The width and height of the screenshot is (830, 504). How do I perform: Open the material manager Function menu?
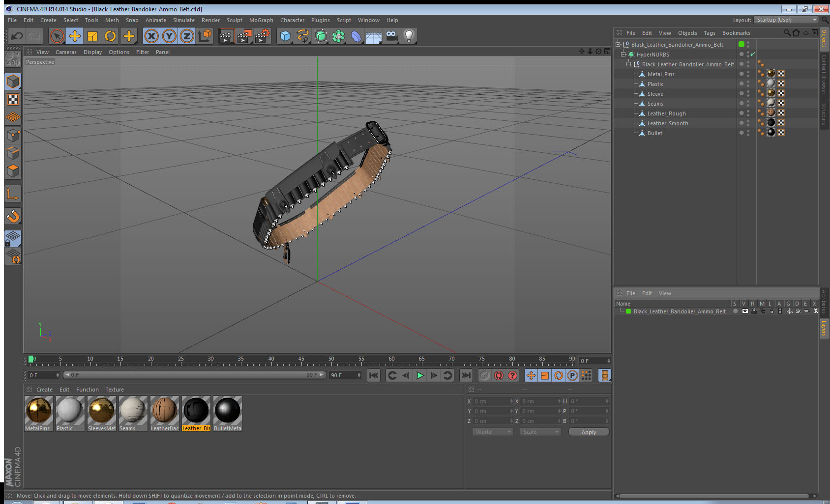(88, 390)
